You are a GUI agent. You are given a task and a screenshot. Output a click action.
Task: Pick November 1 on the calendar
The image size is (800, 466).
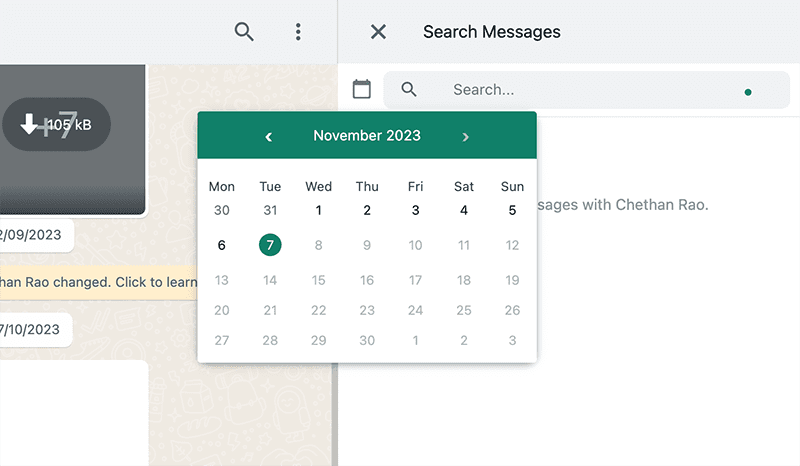[319, 210]
